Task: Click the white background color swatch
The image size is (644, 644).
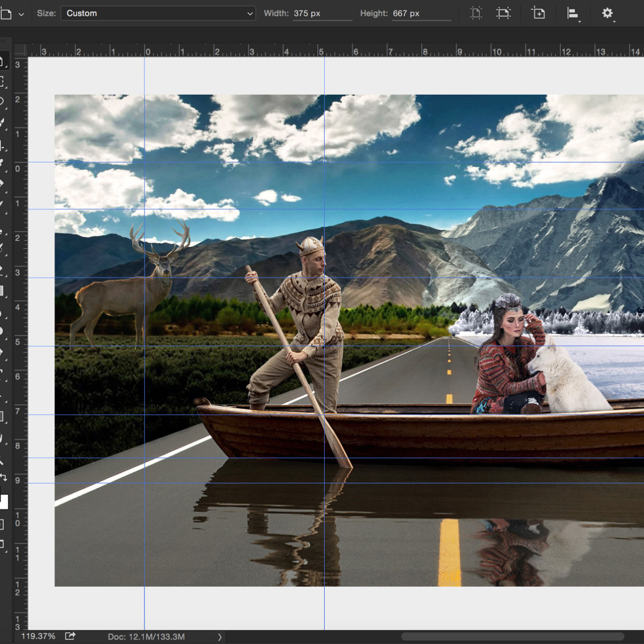Action: [x=4, y=502]
